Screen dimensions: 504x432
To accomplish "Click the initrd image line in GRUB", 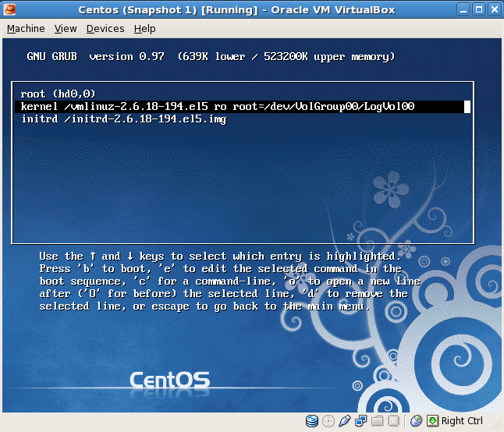I will point(123,120).
